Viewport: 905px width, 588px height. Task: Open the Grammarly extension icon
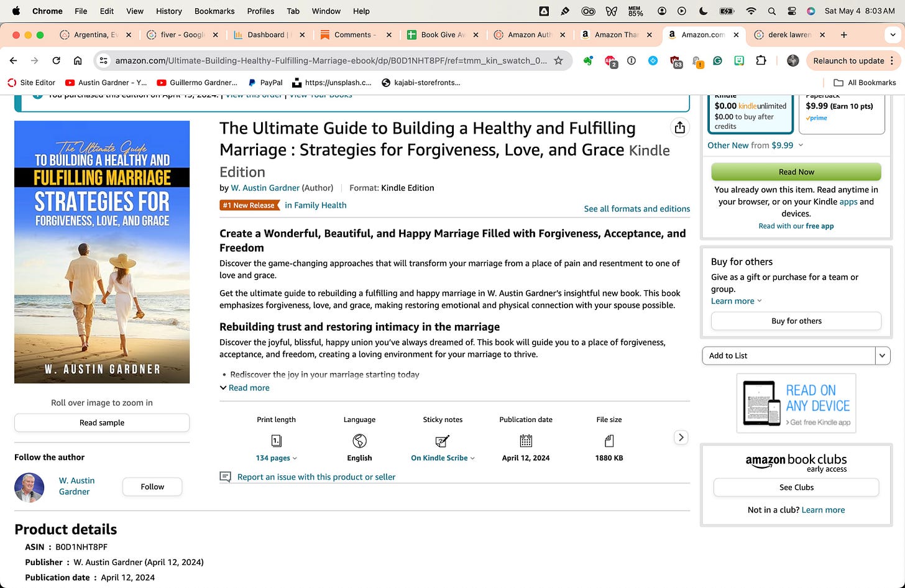click(717, 60)
